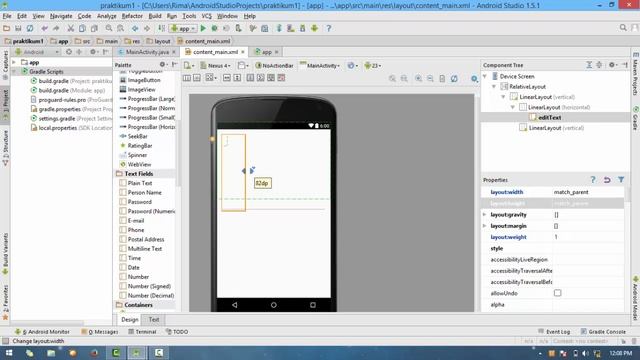The width and height of the screenshot is (640, 360).
Task: Click the green Run app button
Action: tap(203, 28)
